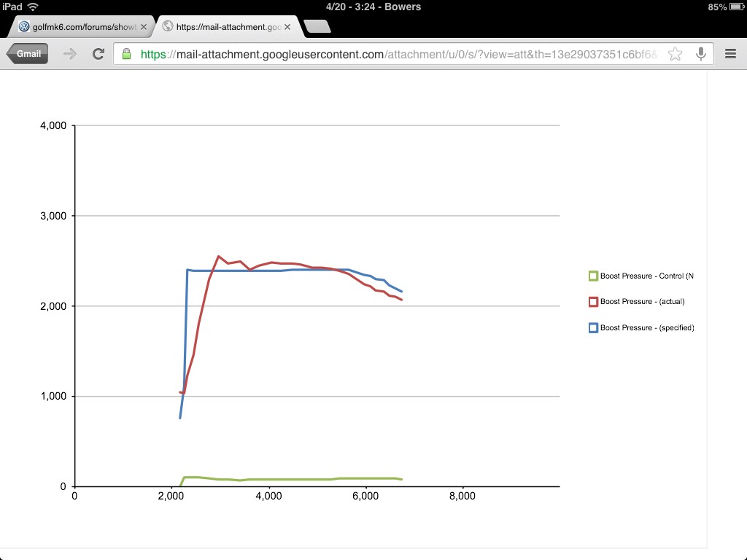Click the green Boost Pressure Control swatch

click(x=593, y=276)
